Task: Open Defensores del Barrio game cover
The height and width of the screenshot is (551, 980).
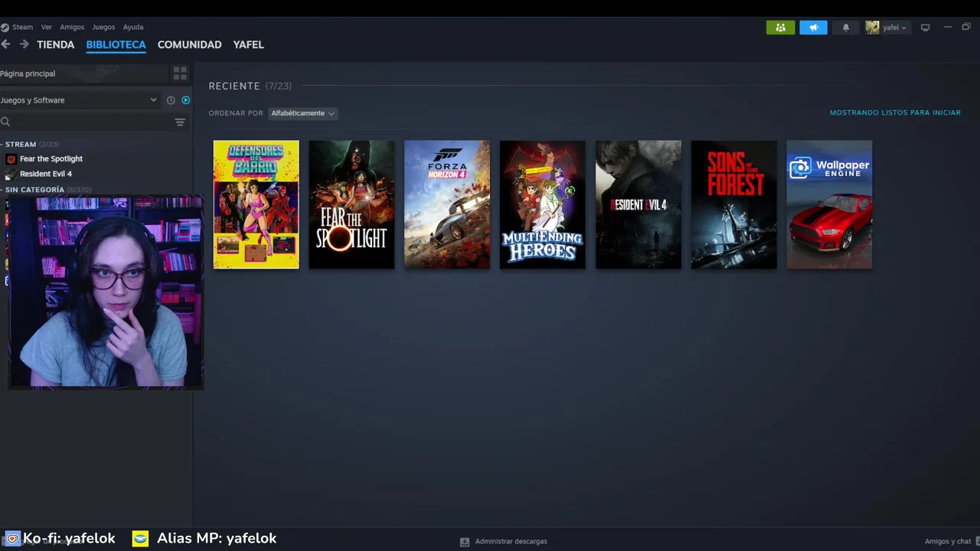Action: [x=256, y=204]
